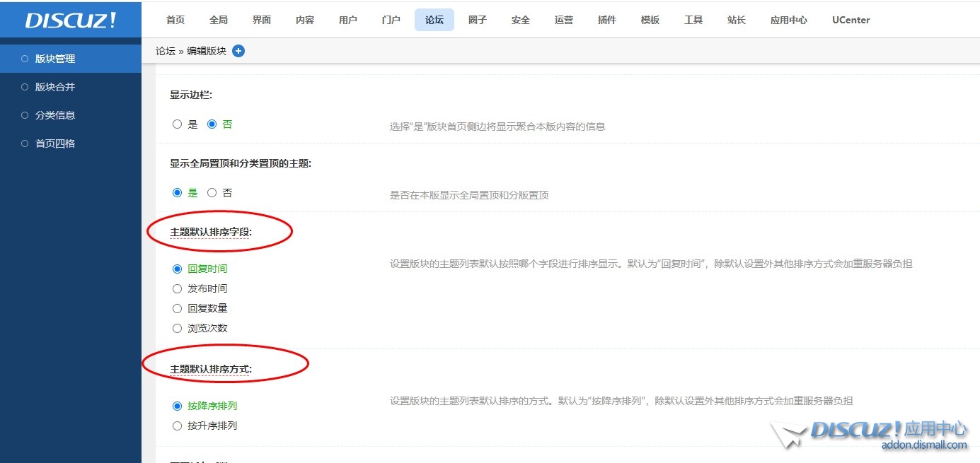Viewport: 980px width, 463px height.
Task: Click the DISCUZ! logo at top left
Action: pyautogui.click(x=71, y=20)
